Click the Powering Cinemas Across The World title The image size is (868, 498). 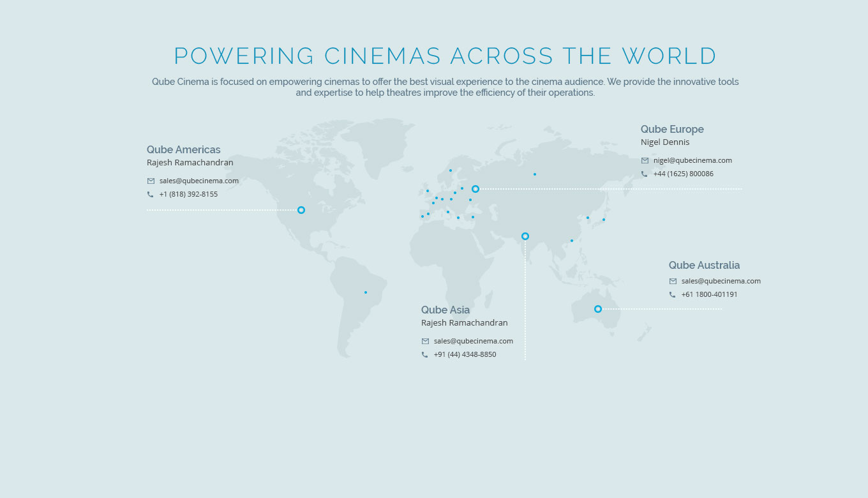(445, 56)
